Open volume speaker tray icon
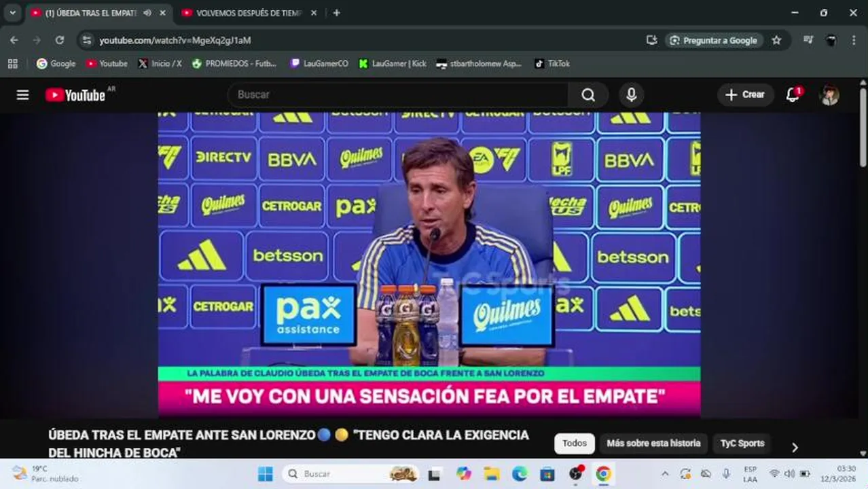The image size is (868, 489). (789, 474)
